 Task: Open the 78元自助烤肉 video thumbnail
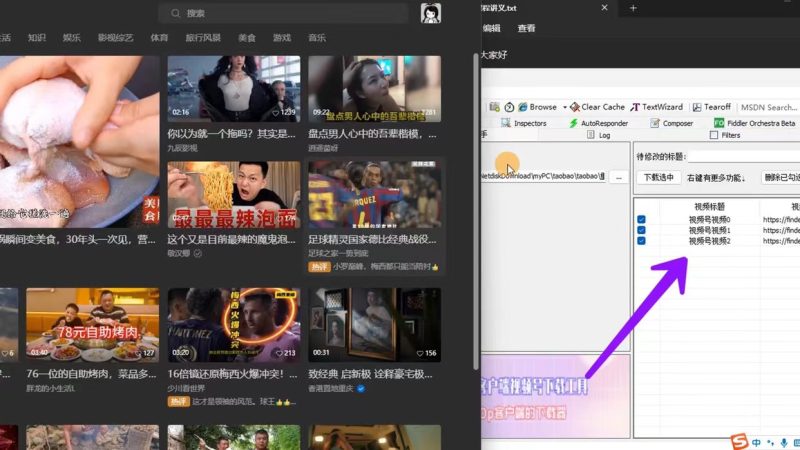pos(93,325)
